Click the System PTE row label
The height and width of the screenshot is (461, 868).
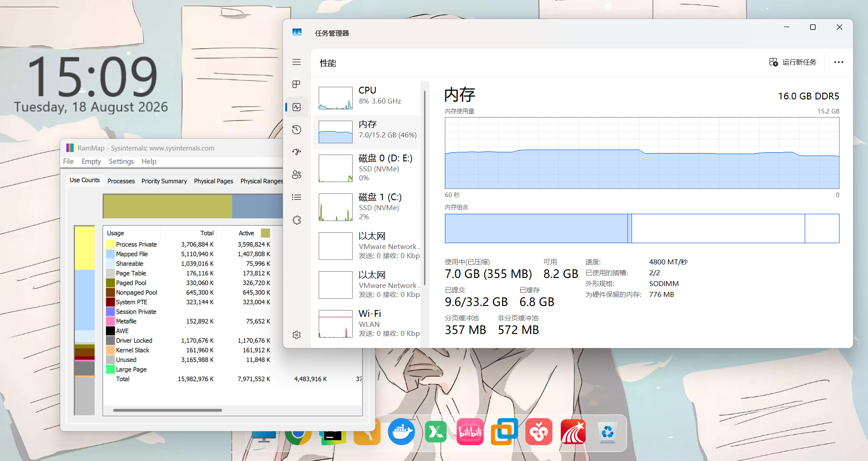click(x=132, y=302)
